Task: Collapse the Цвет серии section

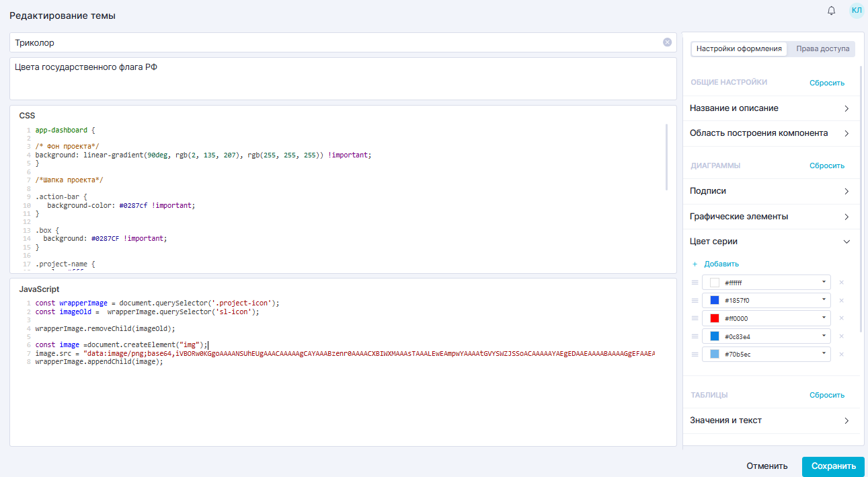Action: tap(846, 242)
